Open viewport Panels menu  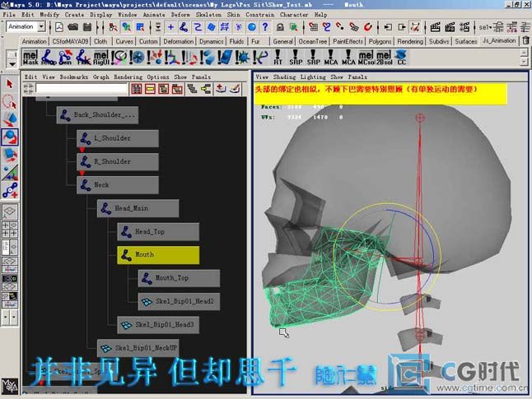tap(357, 77)
